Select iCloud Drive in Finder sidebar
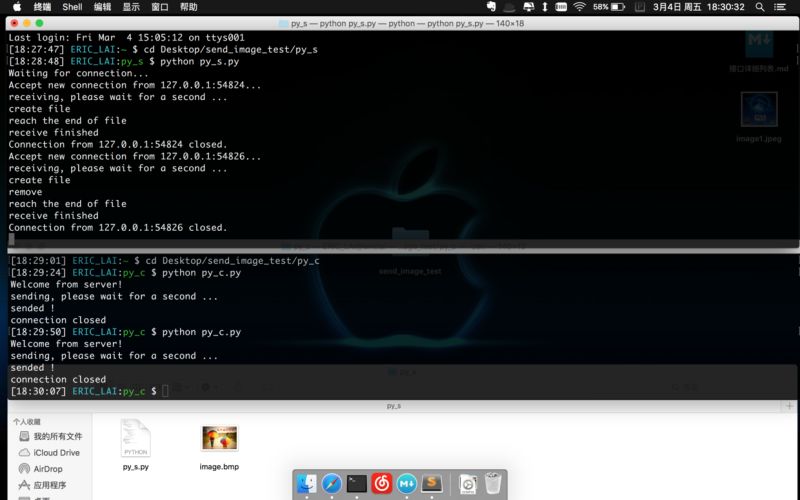The image size is (800, 500). tap(49, 453)
